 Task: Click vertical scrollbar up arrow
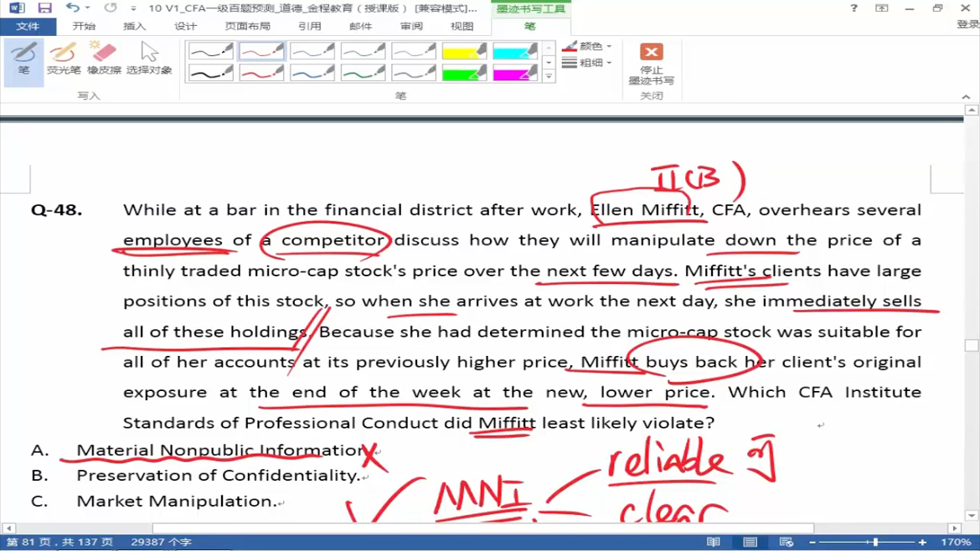coord(972,110)
